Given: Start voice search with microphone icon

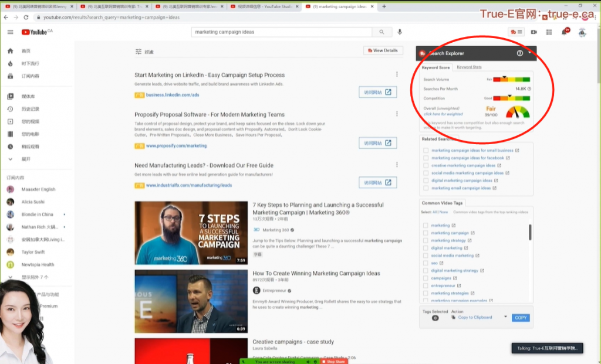Looking at the screenshot, I should click(x=400, y=32).
